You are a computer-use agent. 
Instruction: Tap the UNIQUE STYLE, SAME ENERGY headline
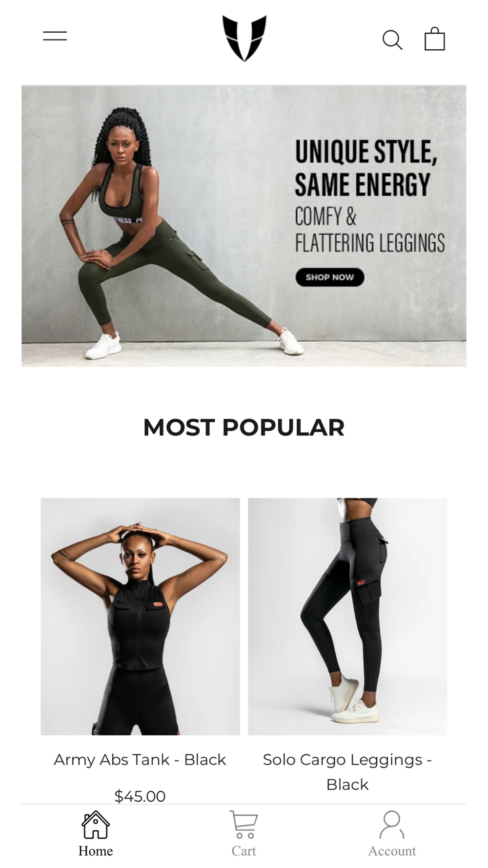(366, 168)
